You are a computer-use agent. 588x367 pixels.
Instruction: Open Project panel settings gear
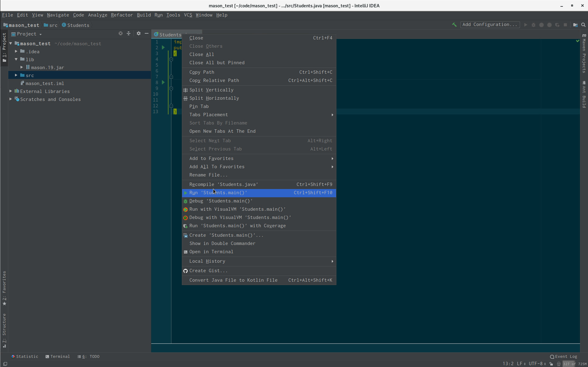(139, 33)
